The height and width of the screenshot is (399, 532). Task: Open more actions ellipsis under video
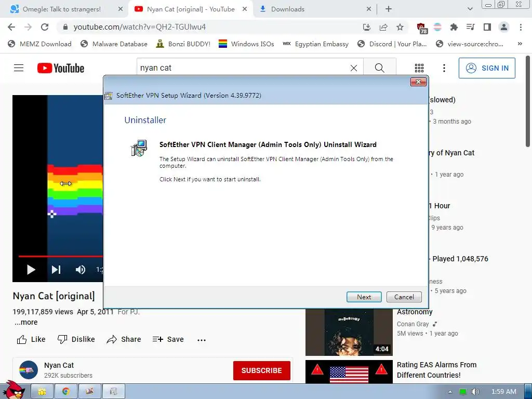click(202, 340)
